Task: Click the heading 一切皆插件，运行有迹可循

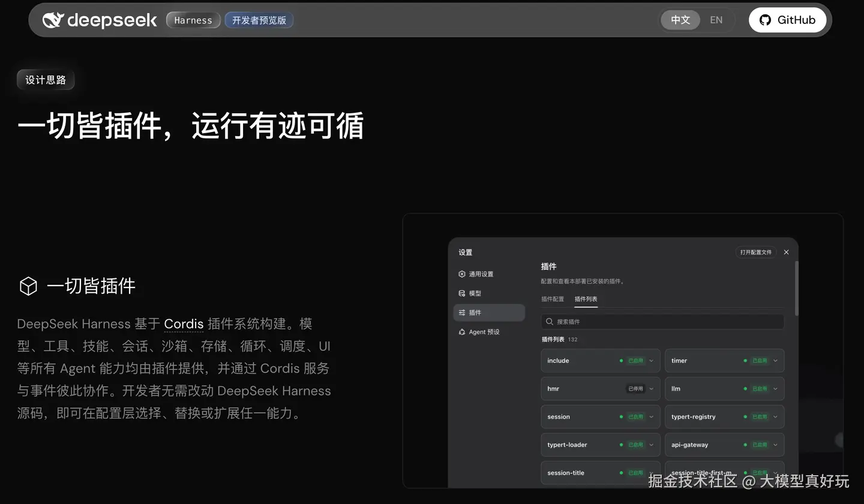Action: click(190, 126)
